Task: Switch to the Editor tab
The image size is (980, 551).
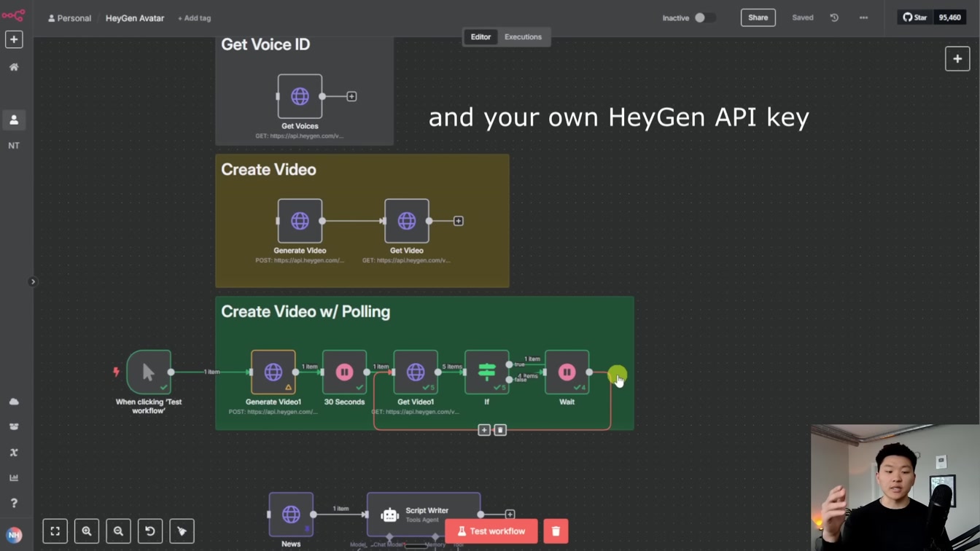Action: 481,36
